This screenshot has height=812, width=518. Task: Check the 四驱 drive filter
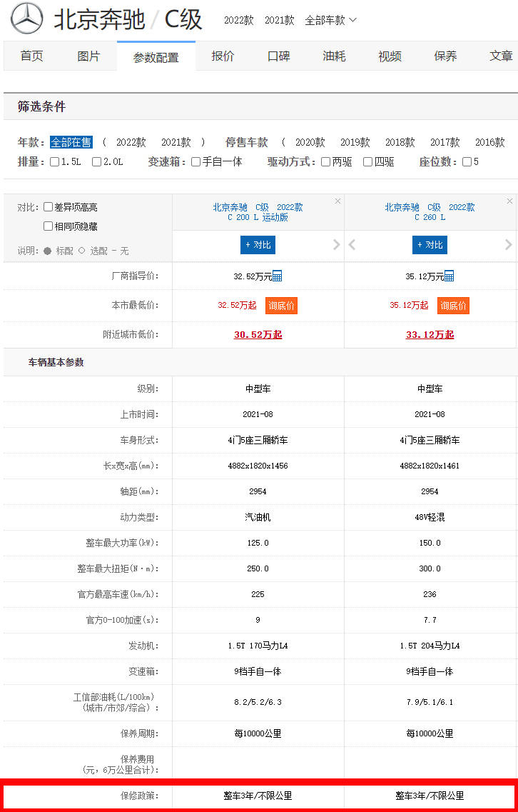[367, 161]
